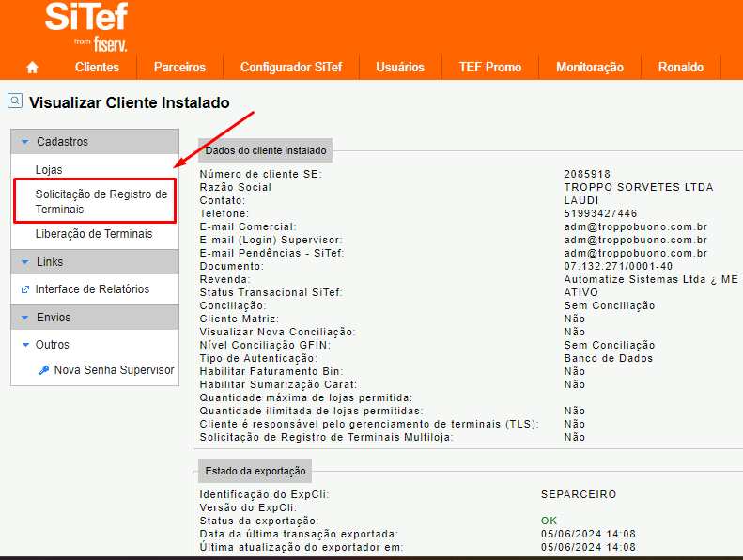The height and width of the screenshot is (560, 743).
Task: Open the Lojas sidebar link
Action: click(49, 170)
